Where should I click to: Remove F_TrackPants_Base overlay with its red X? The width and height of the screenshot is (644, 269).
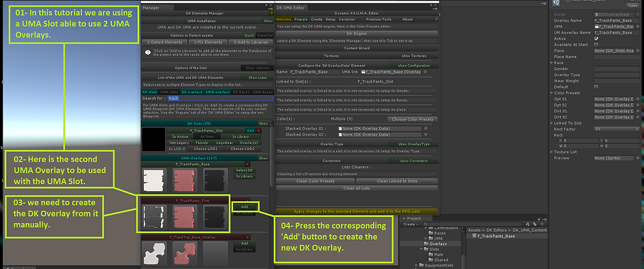[247, 164]
